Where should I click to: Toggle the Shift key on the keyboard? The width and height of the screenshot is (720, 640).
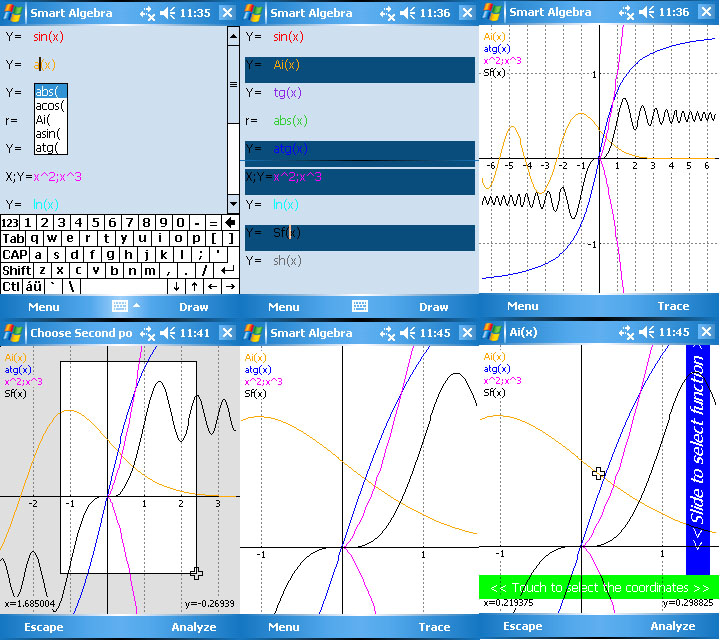coord(17,270)
